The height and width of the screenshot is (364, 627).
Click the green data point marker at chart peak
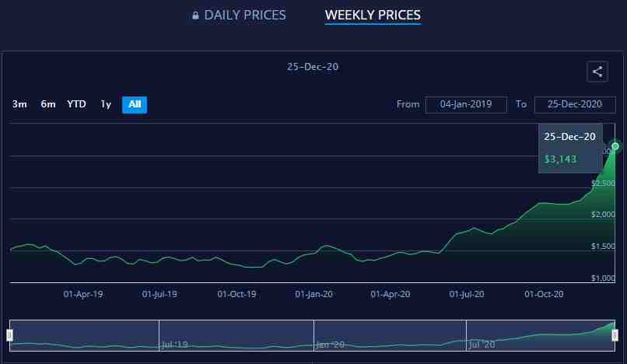coord(615,146)
